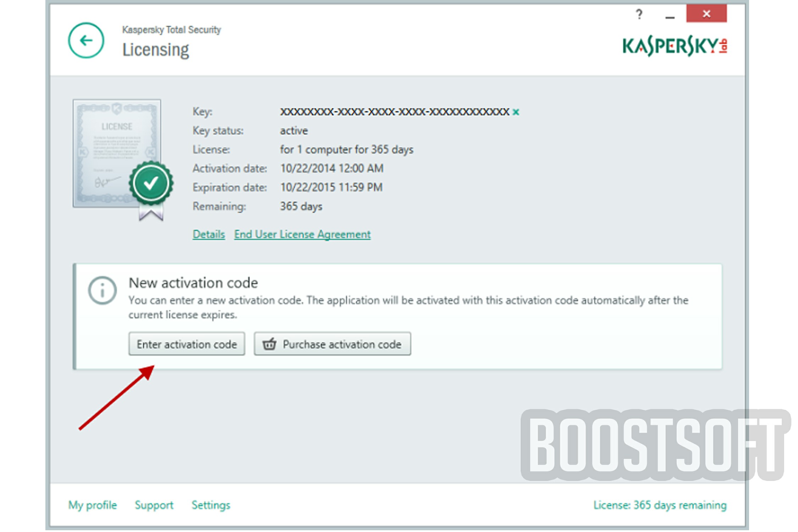Image resolution: width=798 pixels, height=532 pixels.
Task: Open the Settings menu
Action: click(211, 505)
